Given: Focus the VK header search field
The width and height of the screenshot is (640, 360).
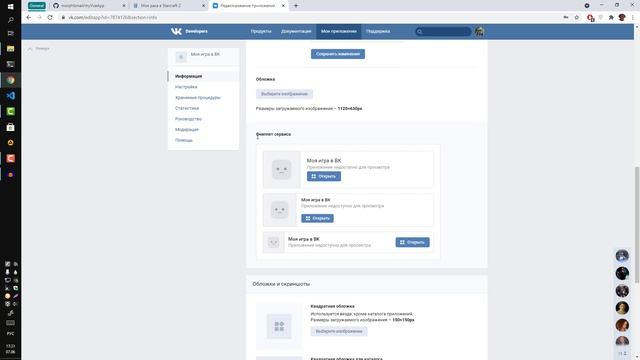Looking at the screenshot, I should coord(443,31).
